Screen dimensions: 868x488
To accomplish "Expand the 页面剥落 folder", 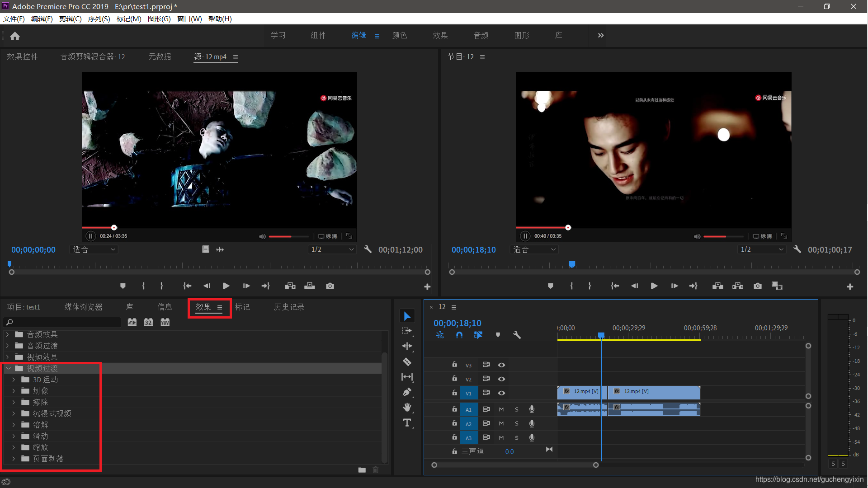I will pos(14,459).
